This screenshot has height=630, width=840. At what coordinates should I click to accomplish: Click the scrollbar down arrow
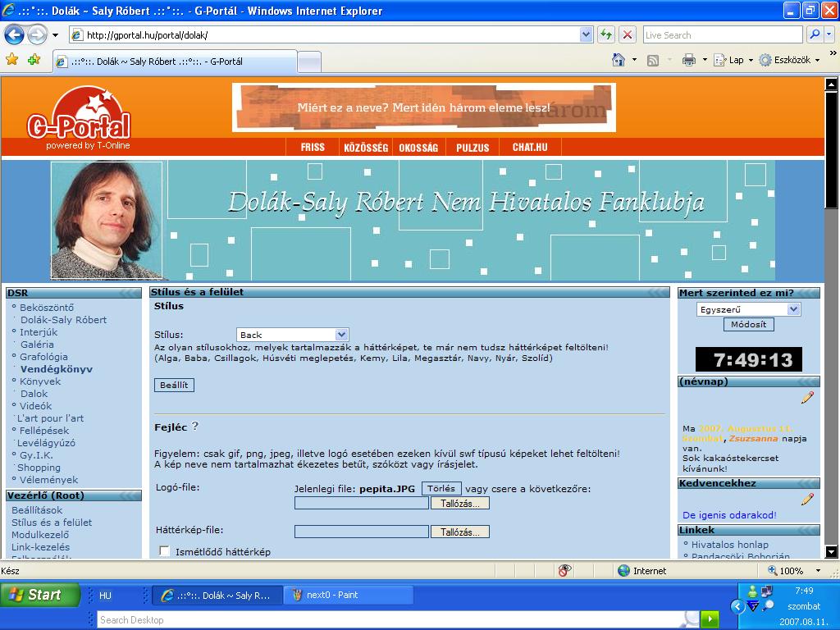831,551
